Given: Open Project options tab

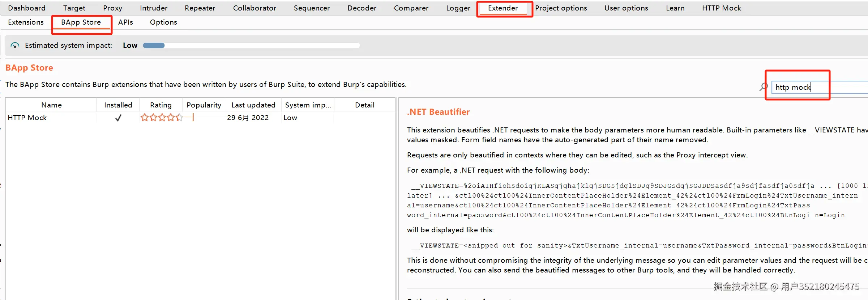Looking at the screenshot, I should coord(561,8).
